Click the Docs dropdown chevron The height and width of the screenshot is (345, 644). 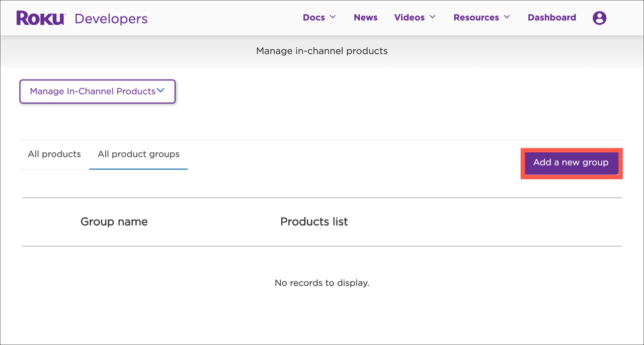(335, 17)
